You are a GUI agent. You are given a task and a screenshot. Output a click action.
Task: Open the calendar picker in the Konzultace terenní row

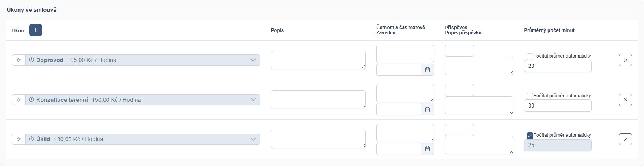coord(427,109)
